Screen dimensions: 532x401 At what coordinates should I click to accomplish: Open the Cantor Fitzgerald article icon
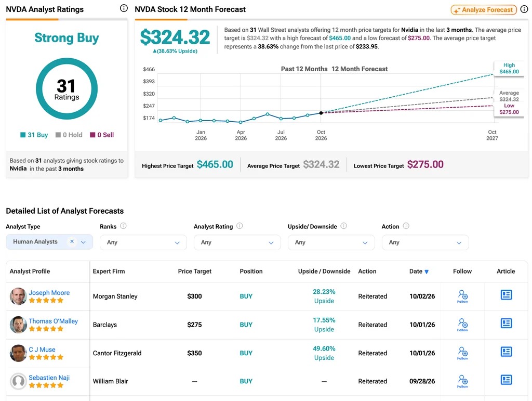point(506,352)
